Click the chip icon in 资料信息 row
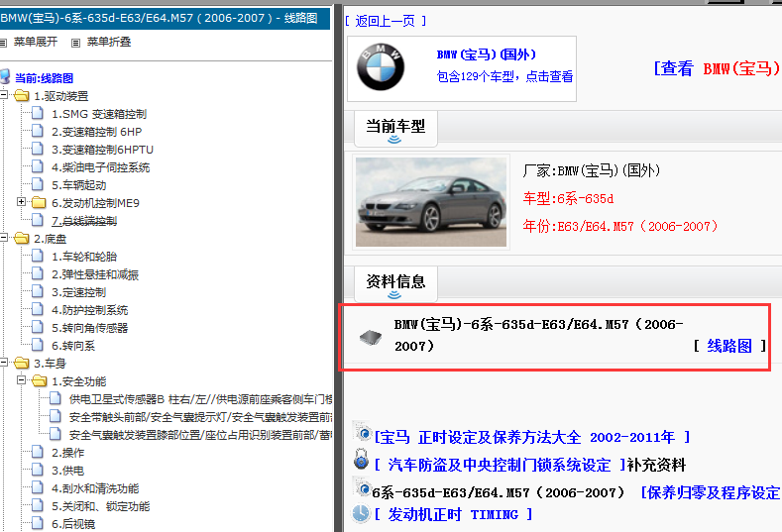This screenshot has width=782, height=532. point(371,338)
